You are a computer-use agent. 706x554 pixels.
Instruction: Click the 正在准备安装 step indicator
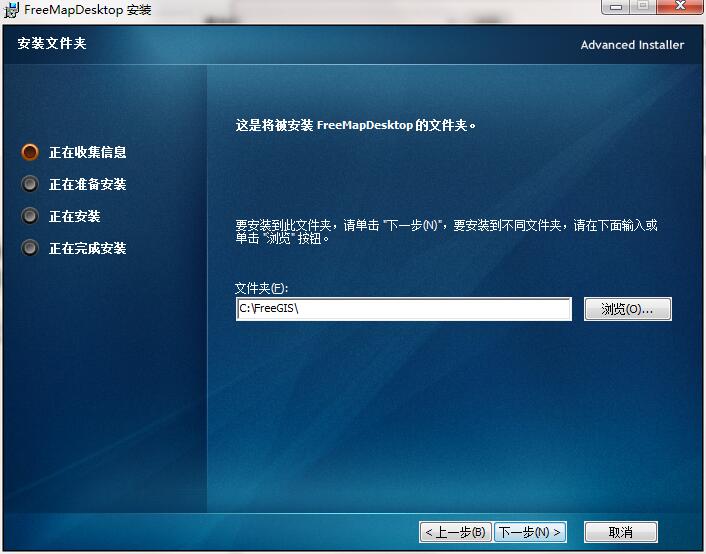[x=30, y=184]
